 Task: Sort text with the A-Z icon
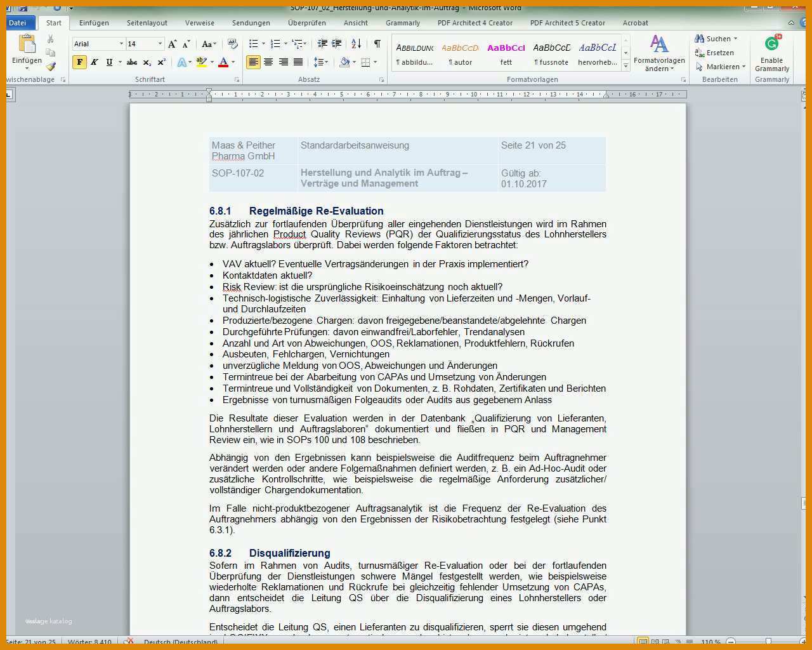357,44
